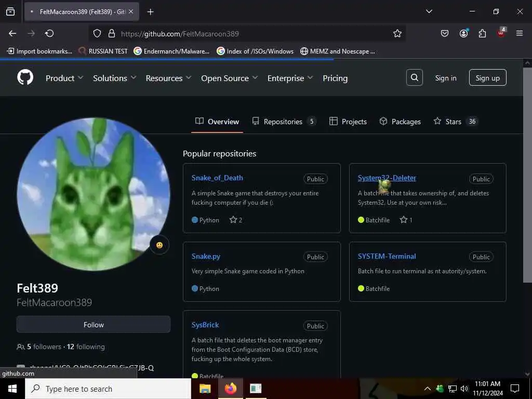Expand the Enterprise menu

pyautogui.click(x=290, y=78)
